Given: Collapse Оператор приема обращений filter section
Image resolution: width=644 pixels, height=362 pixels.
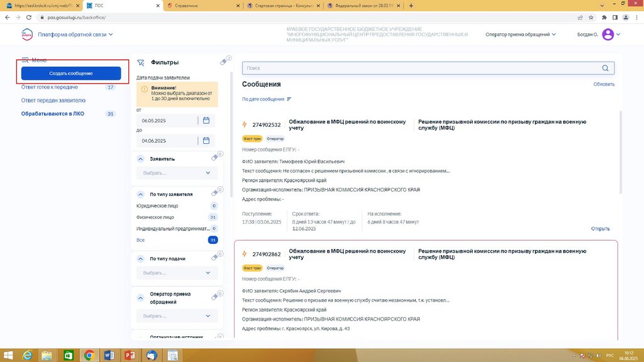Looking at the screenshot, I should [x=140, y=297].
